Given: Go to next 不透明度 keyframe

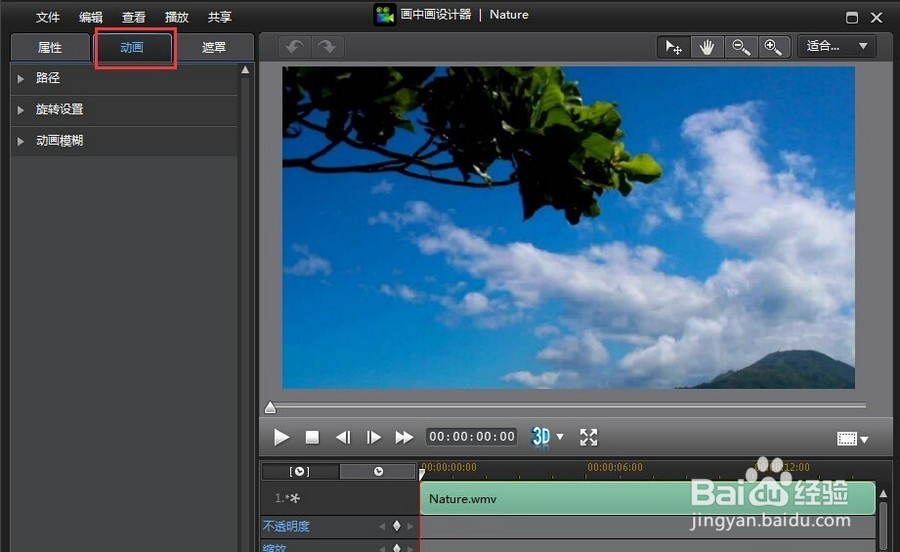Looking at the screenshot, I should point(410,526).
